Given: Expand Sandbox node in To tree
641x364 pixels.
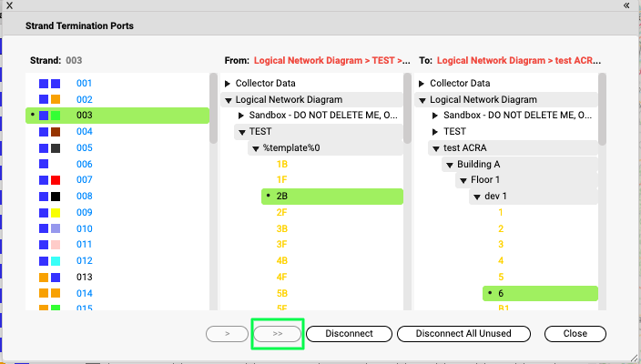Looking at the screenshot, I should pos(435,116).
